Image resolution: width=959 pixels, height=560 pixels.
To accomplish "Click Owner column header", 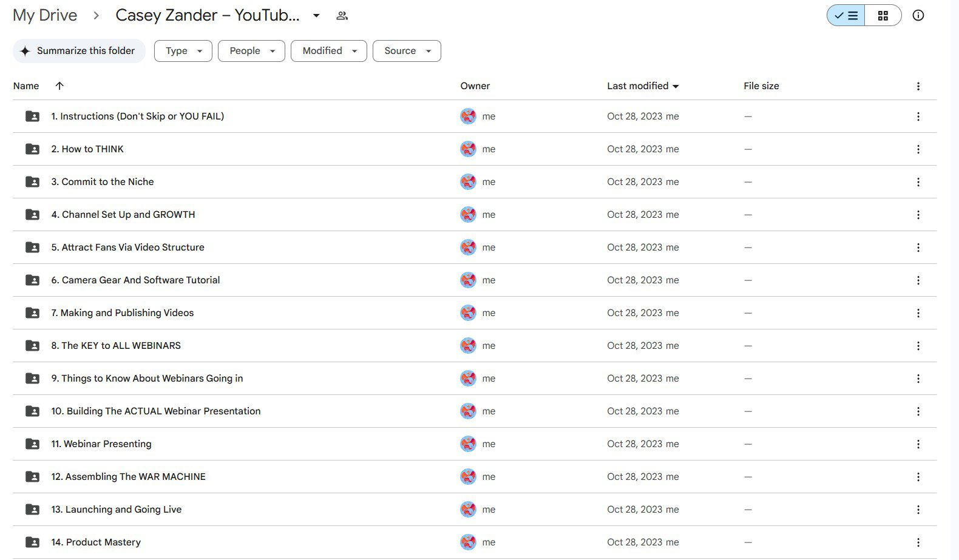I will pyautogui.click(x=475, y=86).
